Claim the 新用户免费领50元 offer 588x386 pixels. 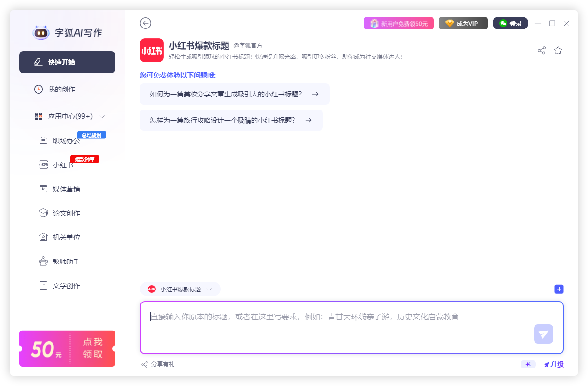(399, 23)
